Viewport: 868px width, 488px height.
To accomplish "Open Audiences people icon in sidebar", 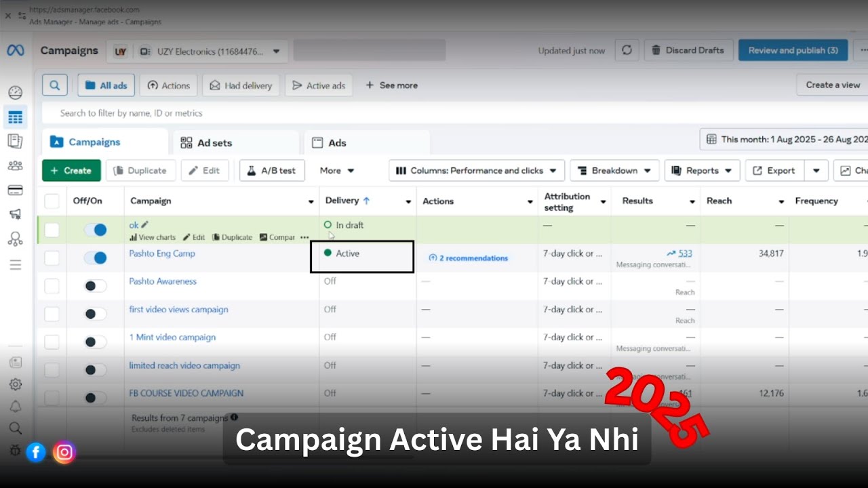I will (x=15, y=165).
